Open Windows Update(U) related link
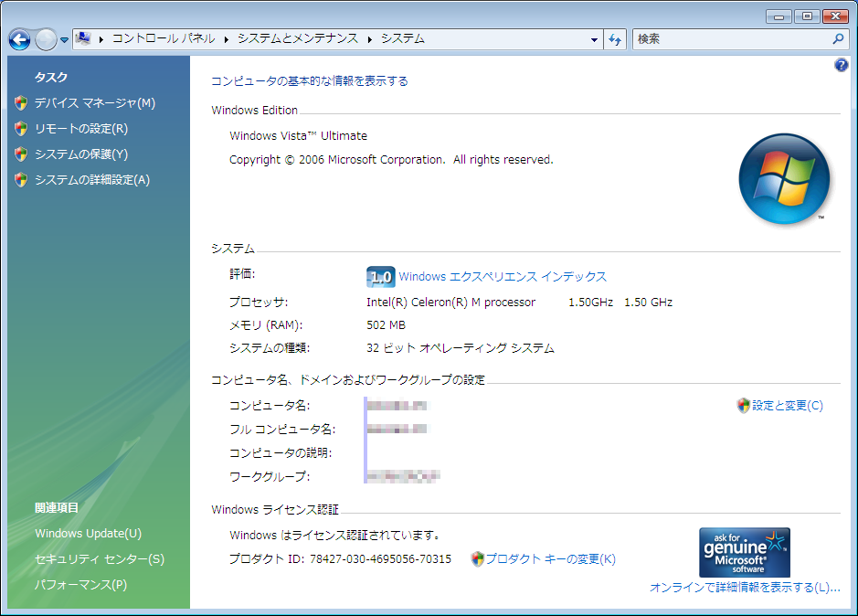Image resolution: width=858 pixels, height=616 pixels. point(88,534)
